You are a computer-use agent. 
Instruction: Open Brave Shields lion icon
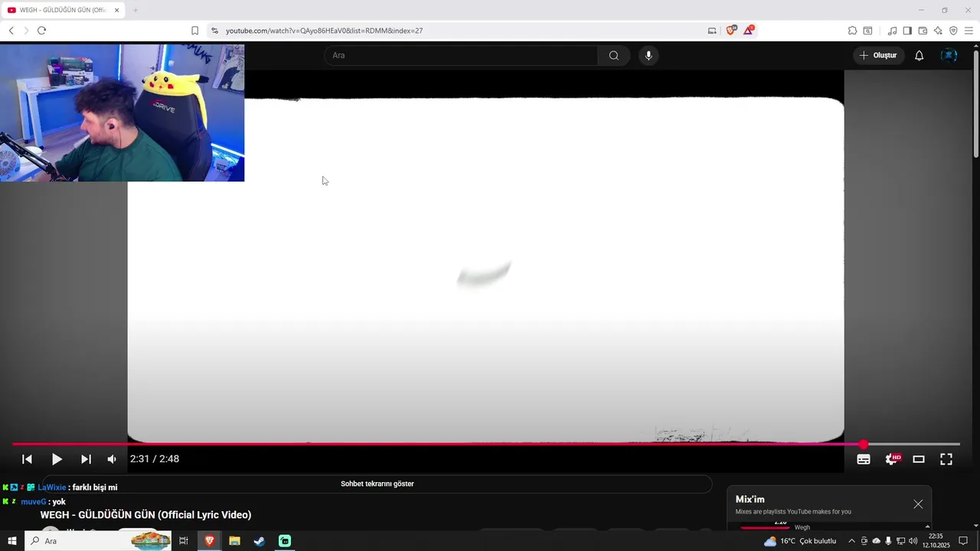[x=730, y=31]
